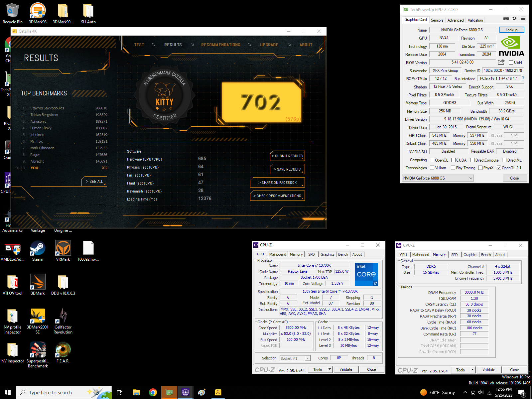Image resolution: width=532 pixels, height=399 pixels.
Task: Toggle the CUDA checkbox
Action: (x=453, y=160)
